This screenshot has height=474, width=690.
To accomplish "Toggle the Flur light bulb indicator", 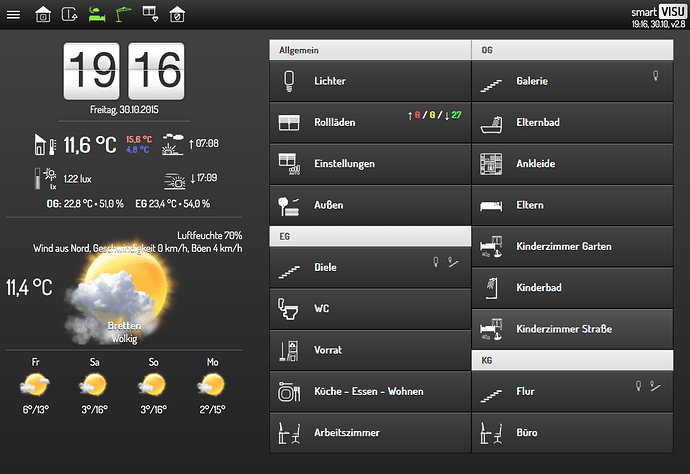I will coord(638,386).
